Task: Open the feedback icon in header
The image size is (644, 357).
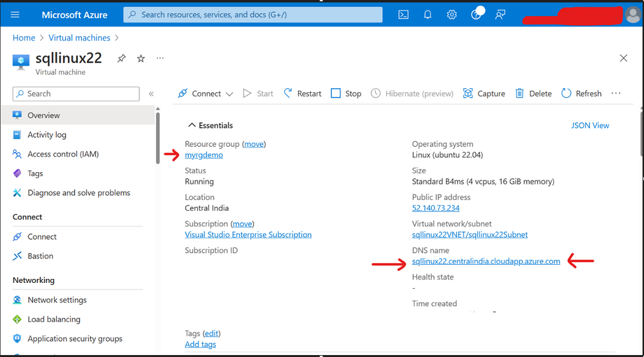Action: [500, 15]
